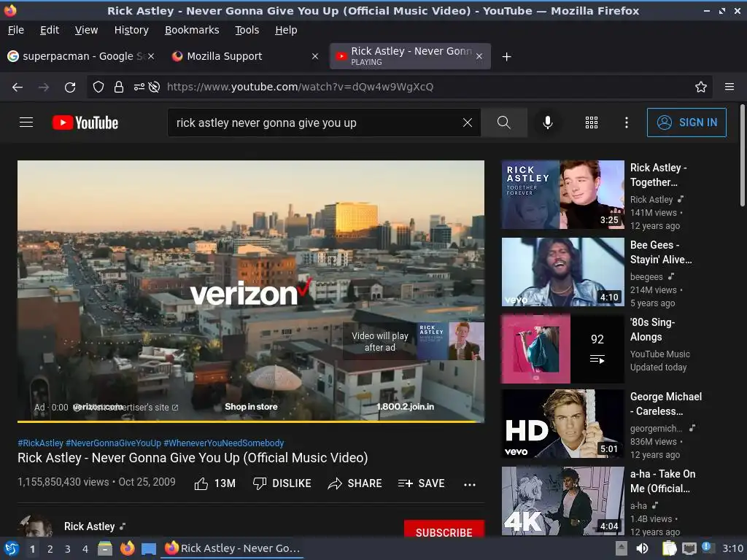Show site security padlock info
Screen dimensions: 747x560
pos(119,87)
